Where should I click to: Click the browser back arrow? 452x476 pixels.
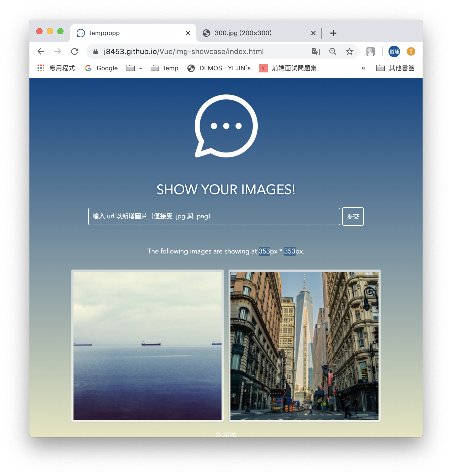(x=41, y=51)
